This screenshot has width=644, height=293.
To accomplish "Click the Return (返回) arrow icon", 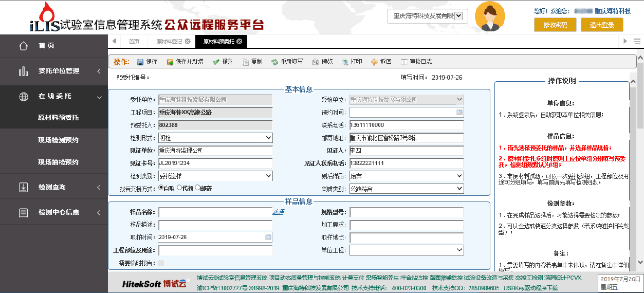I will click(x=374, y=62).
